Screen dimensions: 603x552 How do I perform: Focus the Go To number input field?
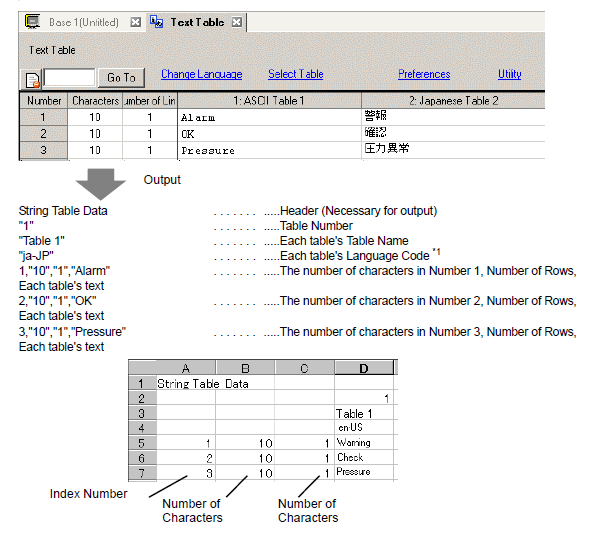click(69, 77)
